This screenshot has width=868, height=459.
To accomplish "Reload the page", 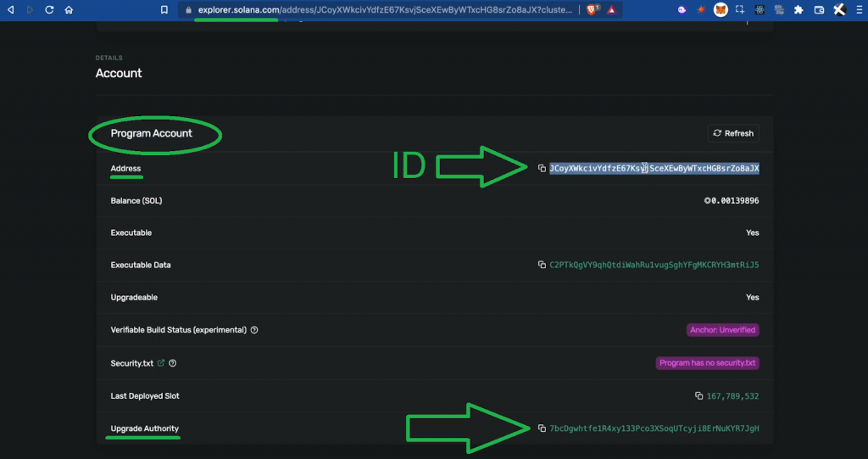I will click(49, 9).
